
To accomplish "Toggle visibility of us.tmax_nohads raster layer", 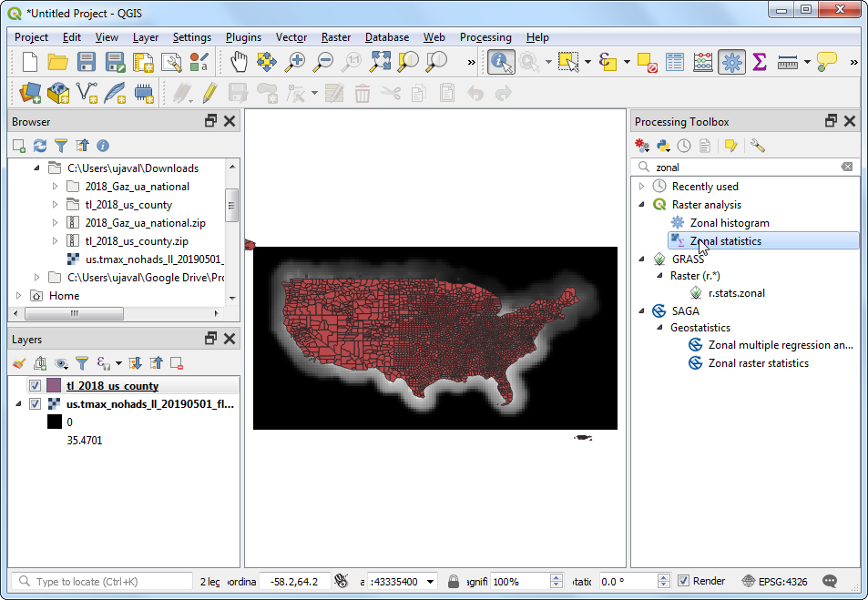I will coord(35,403).
